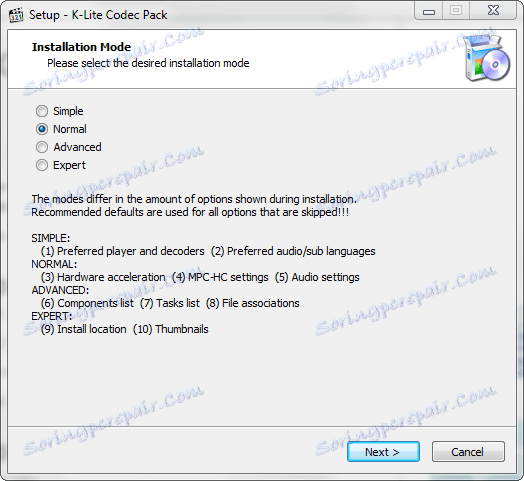
Task: Select the Normal installation mode
Action: (x=61, y=129)
